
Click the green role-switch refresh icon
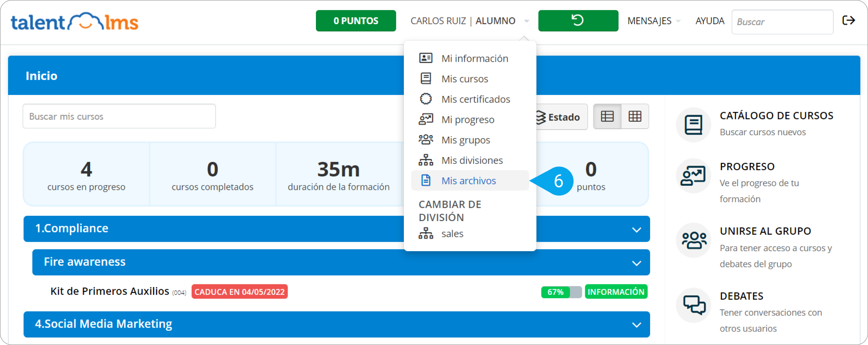coord(578,20)
